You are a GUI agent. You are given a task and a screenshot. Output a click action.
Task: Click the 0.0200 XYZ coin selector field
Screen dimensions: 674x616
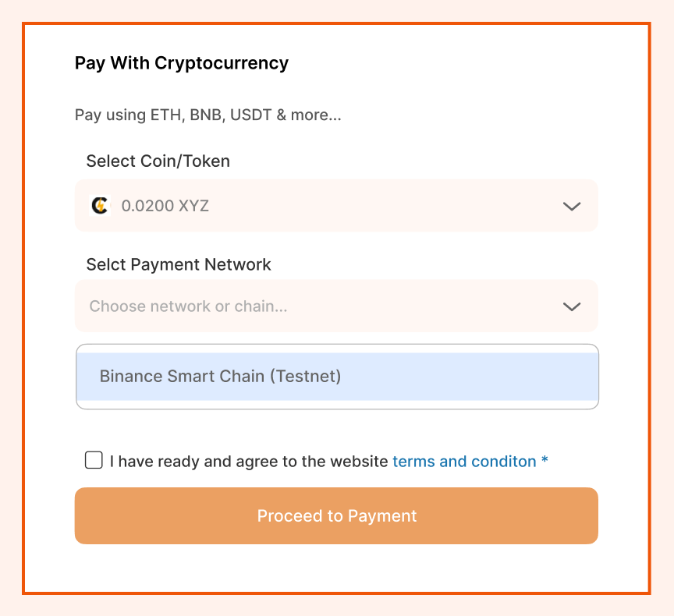(335, 206)
